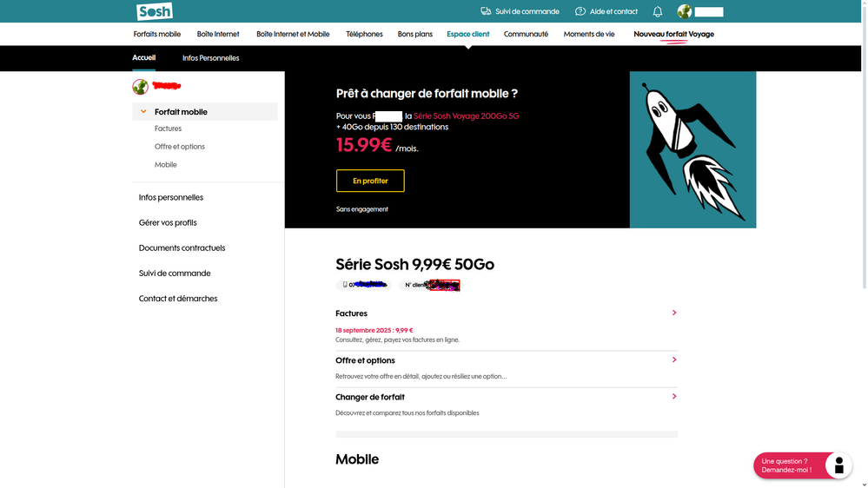Screen dimensions: 868x488
Task: Open the Bons plans menu
Action: click(414, 35)
